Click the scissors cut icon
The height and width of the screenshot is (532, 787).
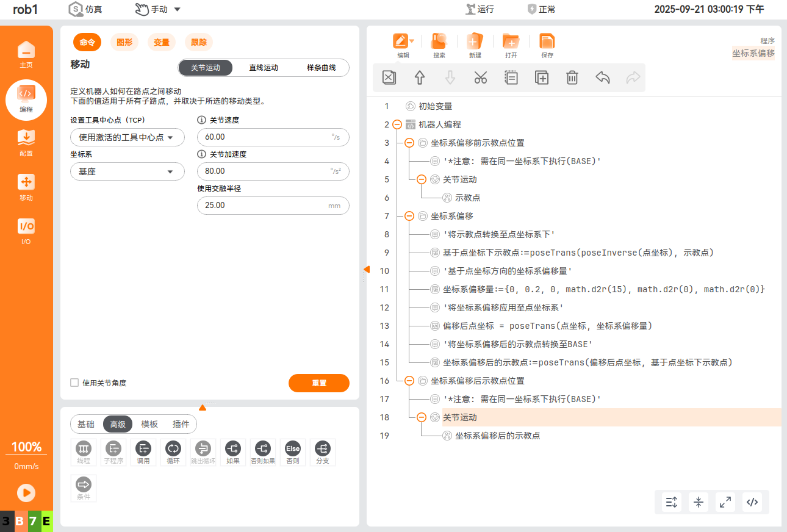click(x=481, y=77)
